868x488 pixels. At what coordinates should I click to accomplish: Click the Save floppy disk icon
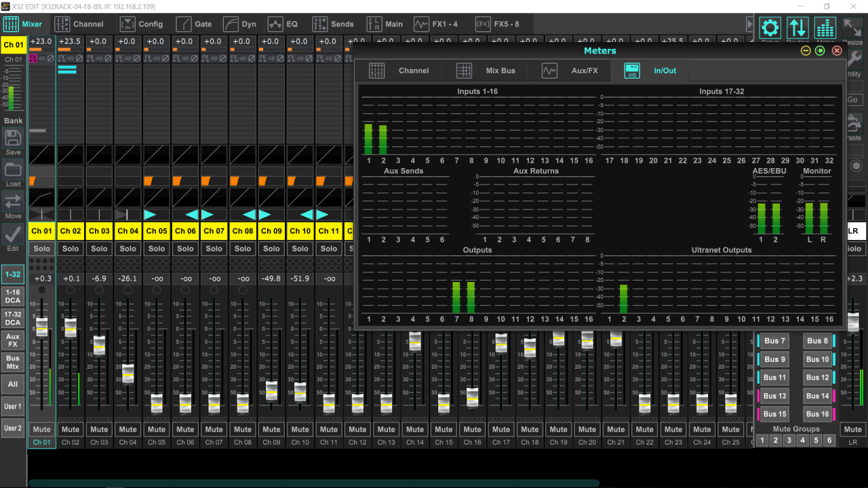(x=13, y=138)
